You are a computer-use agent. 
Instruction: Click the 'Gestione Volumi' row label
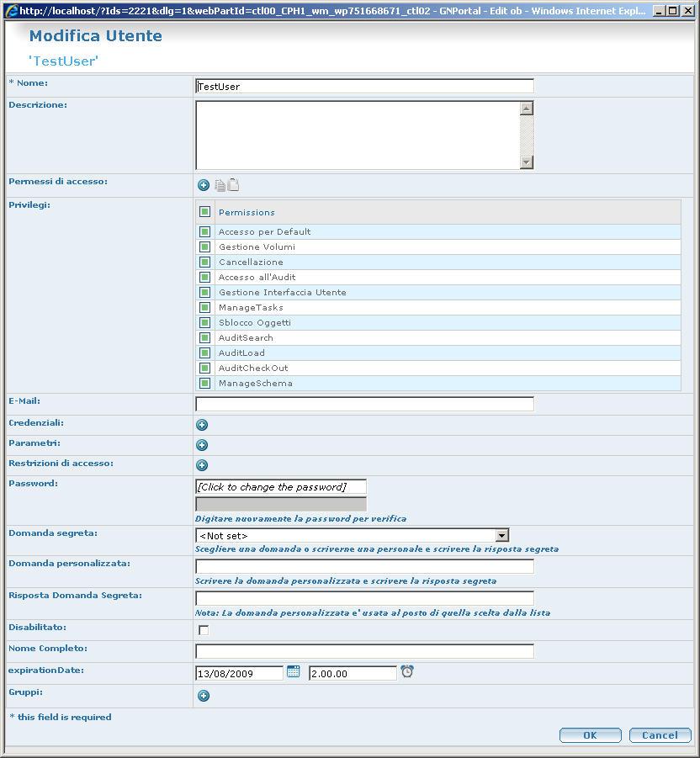[x=257, y=247]
